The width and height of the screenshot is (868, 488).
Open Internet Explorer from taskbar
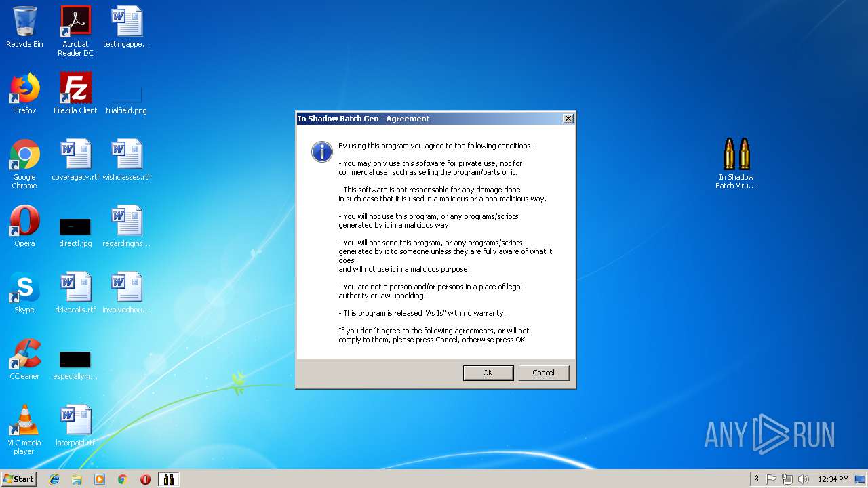(54, 479)
